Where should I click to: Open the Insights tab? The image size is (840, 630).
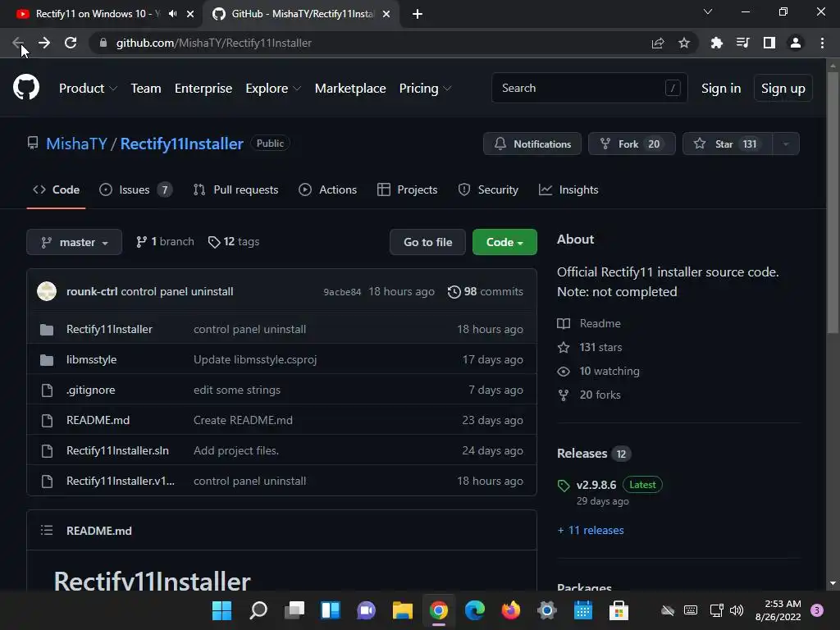point(568,189)
